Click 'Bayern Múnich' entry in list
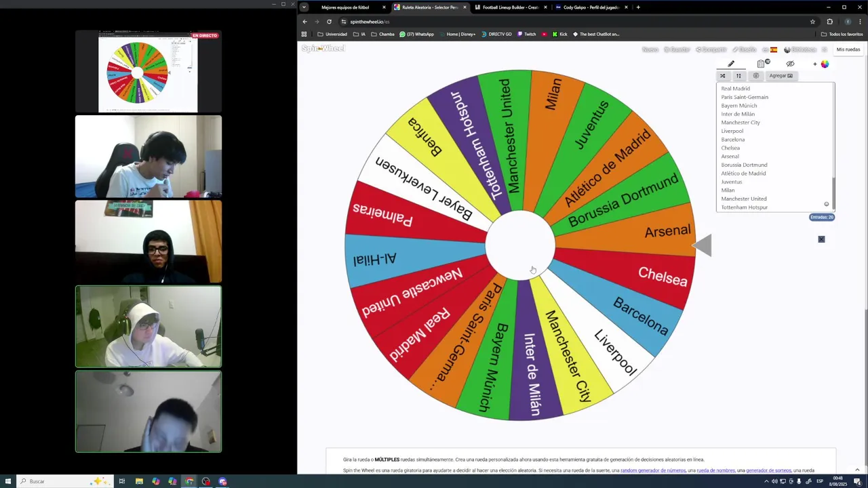Screen dimensions: 868x488 click(738, 106)
